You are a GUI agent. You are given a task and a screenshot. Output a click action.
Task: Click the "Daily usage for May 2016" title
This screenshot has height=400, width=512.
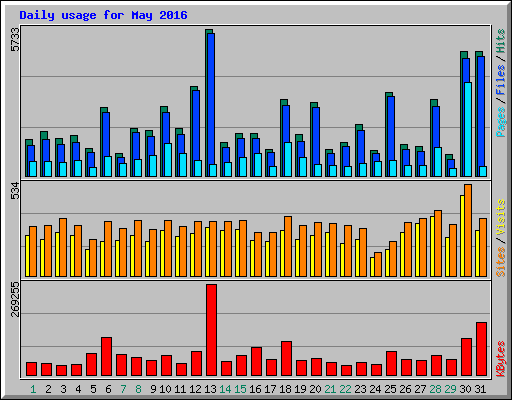coord(103,15)
